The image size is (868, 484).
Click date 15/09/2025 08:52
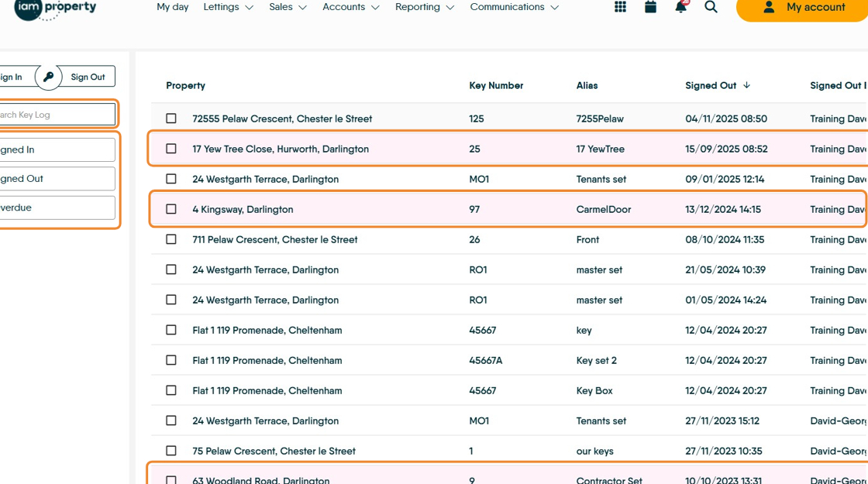pyautogui.click(x=725, y=149)
